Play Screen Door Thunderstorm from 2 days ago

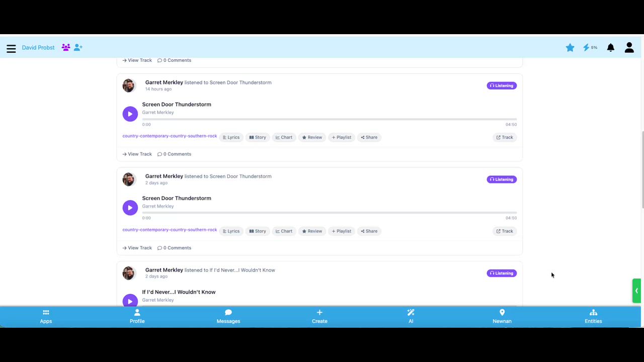(130, 208)
